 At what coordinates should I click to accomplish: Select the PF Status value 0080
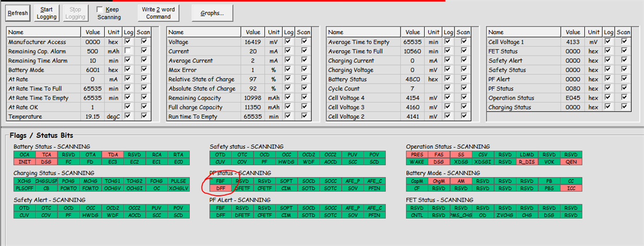[x=573, y=88]
